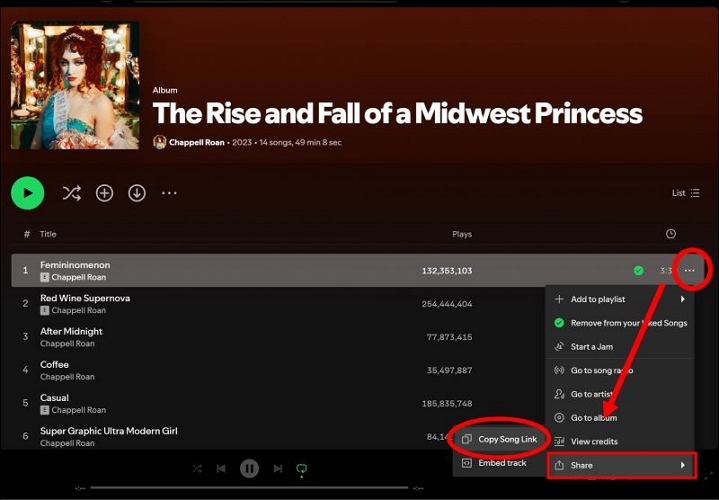Click play count 185,835,748
Image resolution: width=719 pixels, height=500 pixels.
(x=447, y=404)
